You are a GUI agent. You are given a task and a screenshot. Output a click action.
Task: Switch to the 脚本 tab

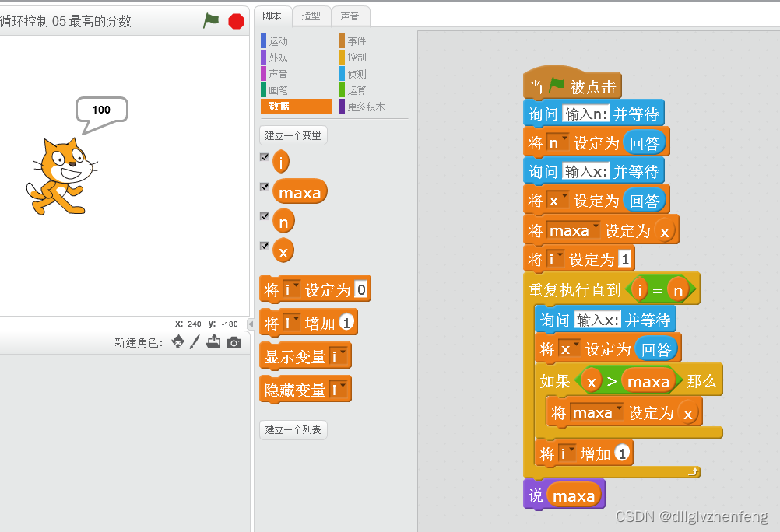click(x=272, y=16)
